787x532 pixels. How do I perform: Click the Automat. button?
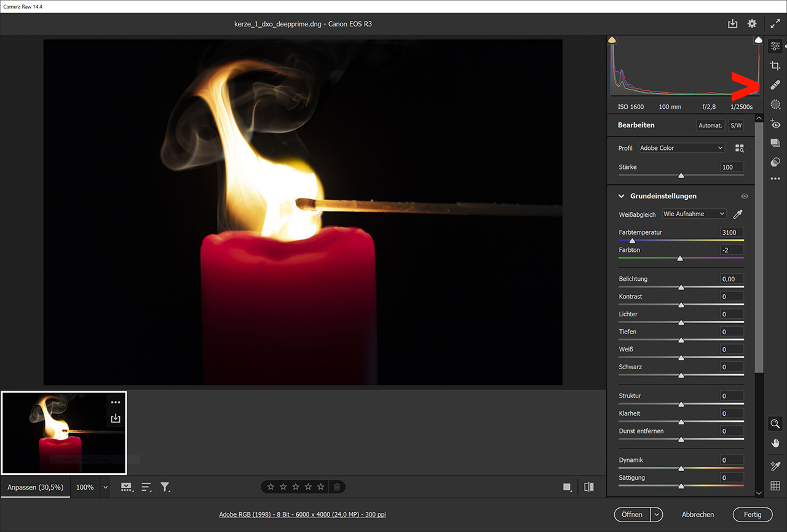click(x=710, y=125)
